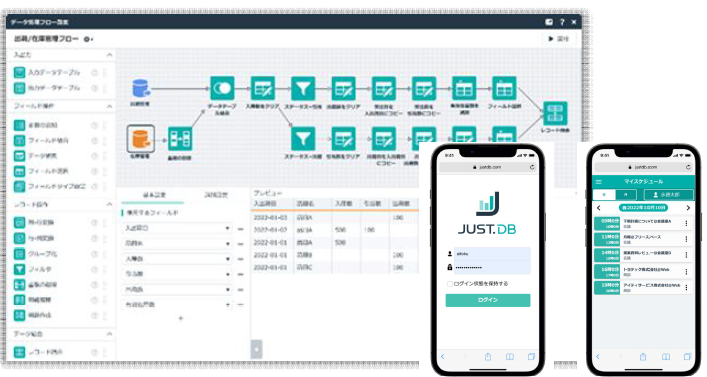This screenshot has width=707, height=377.
Task: Click the password field on the login phone
Action: click(x=492, y=267)
